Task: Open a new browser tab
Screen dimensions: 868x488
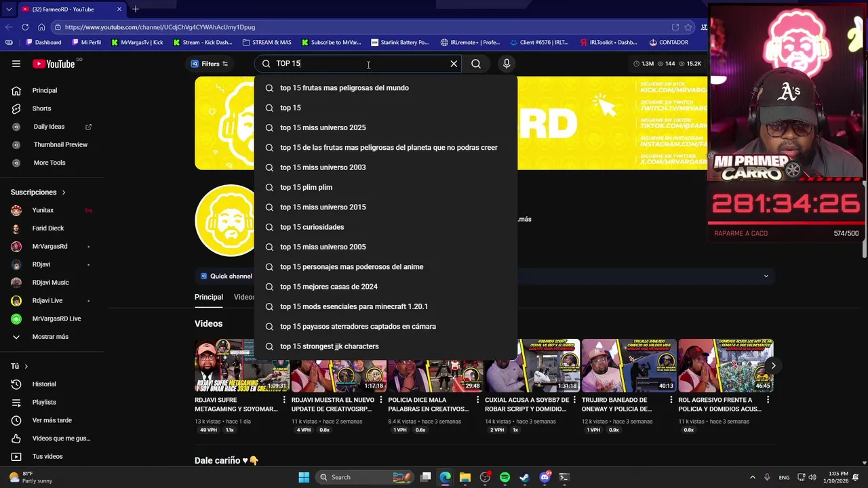Action: click(x=136, y=9)
